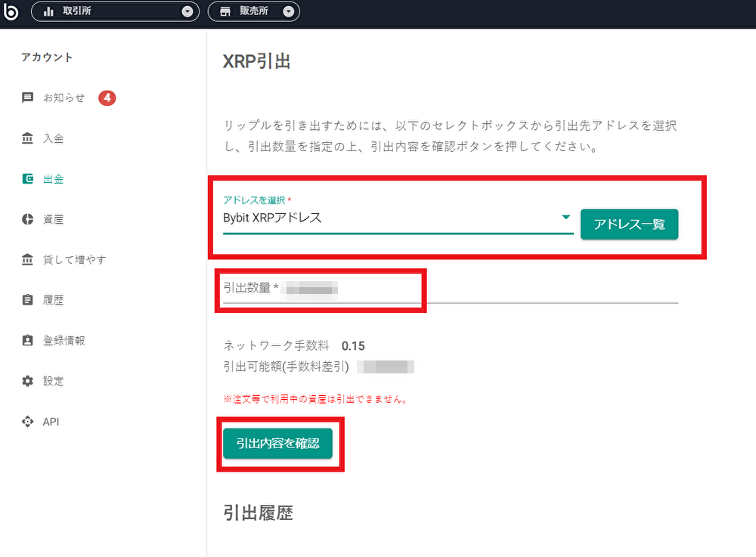Click the bitbank logo icon
Screen dimensions: 756x557
(x=11, y=11)
